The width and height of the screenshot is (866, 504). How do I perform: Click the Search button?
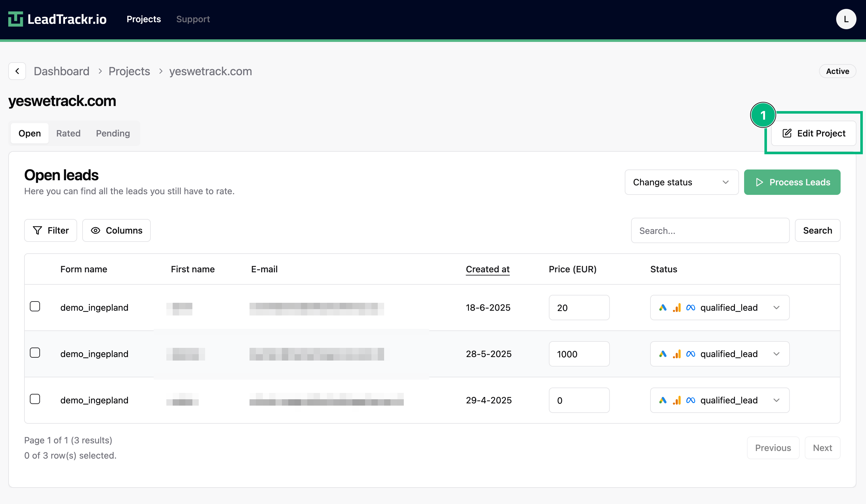point(817,230)
